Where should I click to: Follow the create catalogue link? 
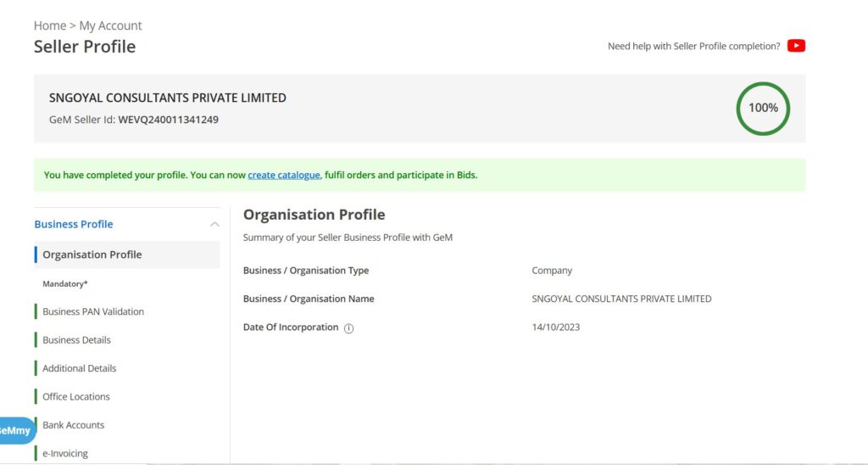click(283, 175)
